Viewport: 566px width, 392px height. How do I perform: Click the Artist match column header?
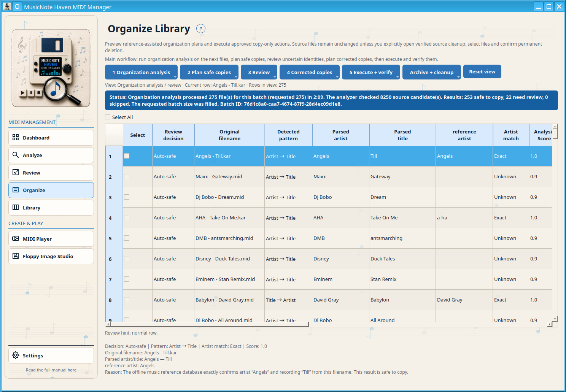[511, 135]
